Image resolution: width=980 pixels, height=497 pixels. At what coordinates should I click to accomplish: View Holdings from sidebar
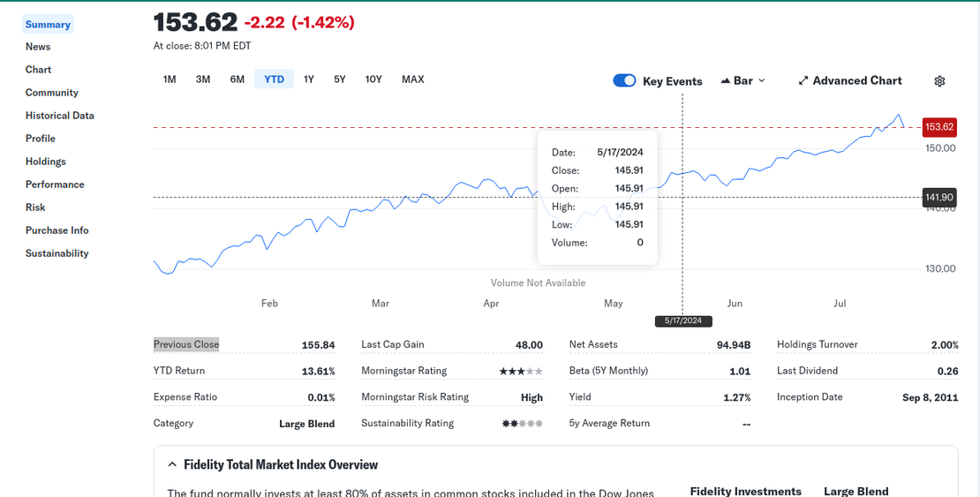[x=46, y=162]
